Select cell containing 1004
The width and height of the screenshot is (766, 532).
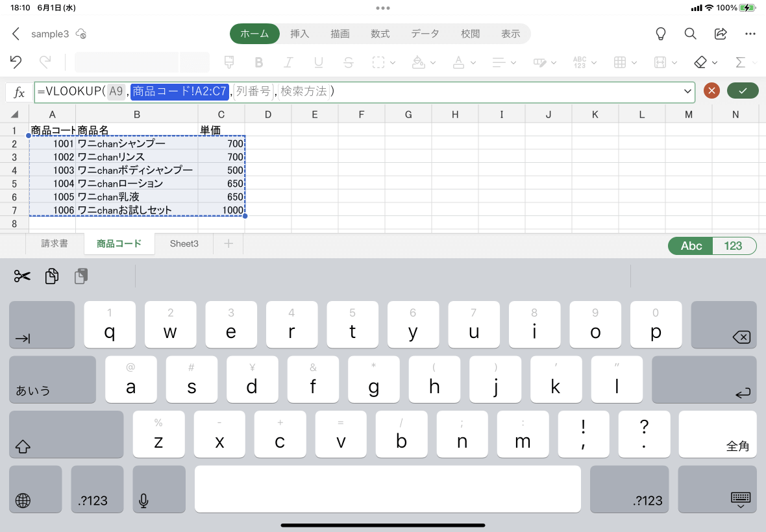(x=53, y=184)
